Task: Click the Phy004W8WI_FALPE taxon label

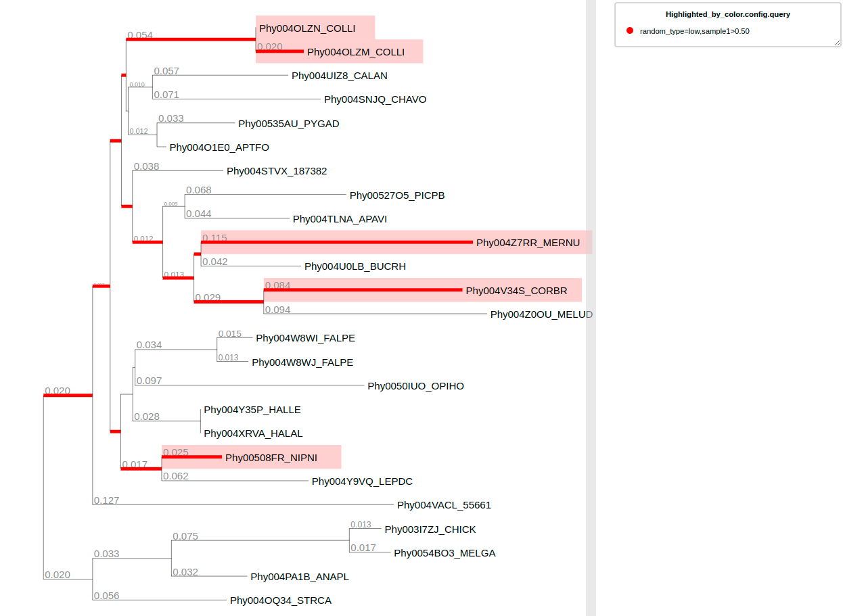Action: [306, 338]
